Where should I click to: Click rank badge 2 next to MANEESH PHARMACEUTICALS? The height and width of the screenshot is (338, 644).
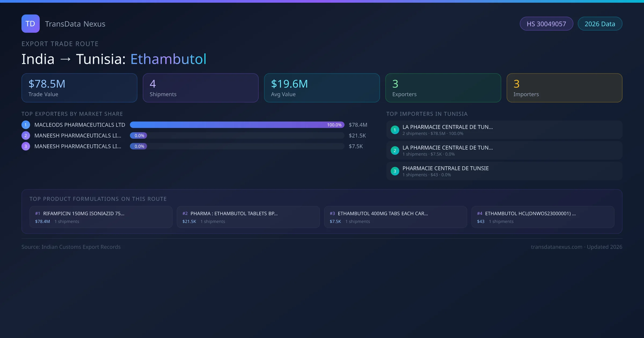25,135
